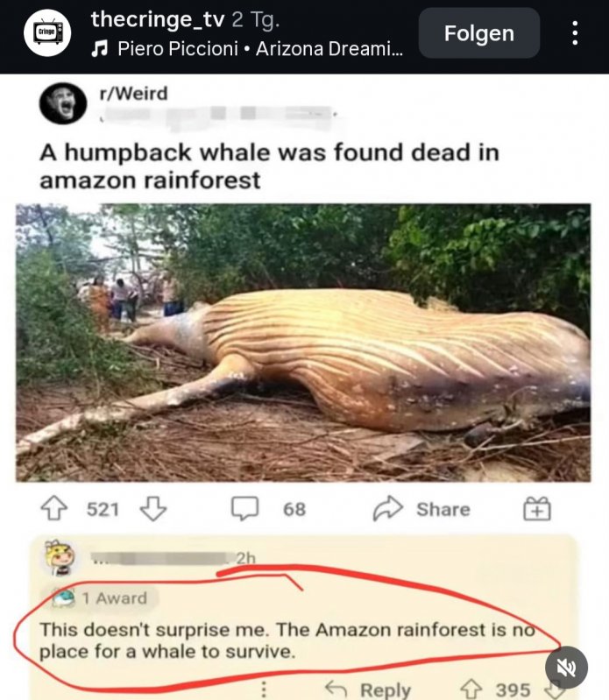
Task: Open the Piero Piccioni audio track
Action: [x=260, y=49]
